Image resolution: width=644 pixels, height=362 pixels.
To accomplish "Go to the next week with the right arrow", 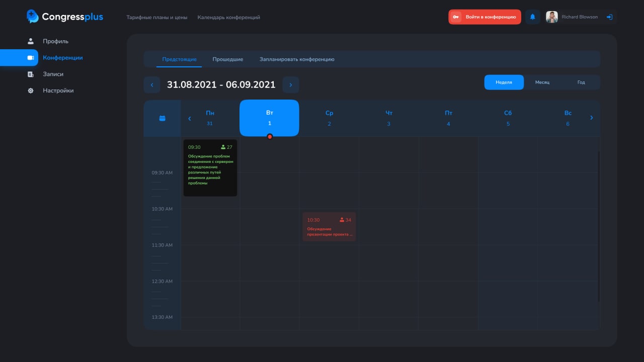I will click(290, 85).
